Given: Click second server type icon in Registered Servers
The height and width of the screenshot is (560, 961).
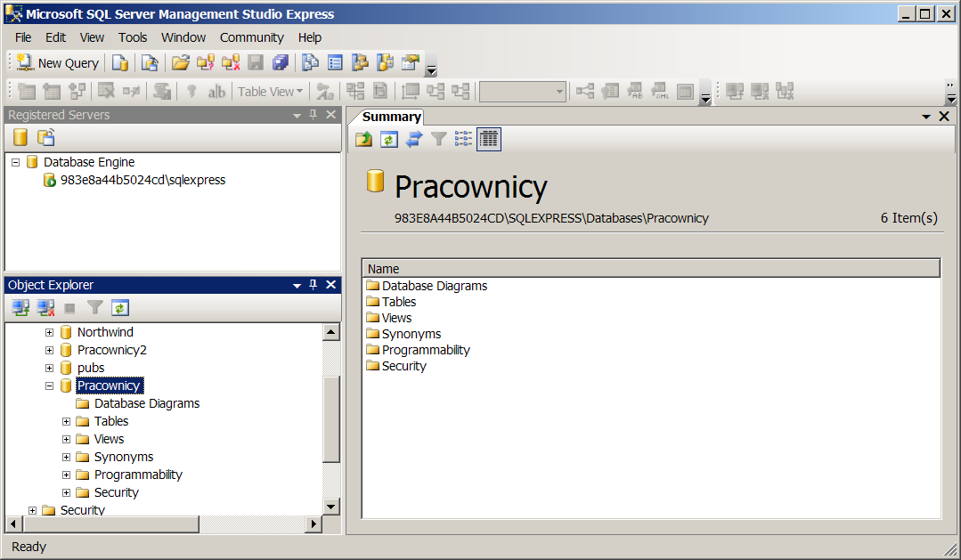Looking at the screenshot, I should (x=46, y=137).
